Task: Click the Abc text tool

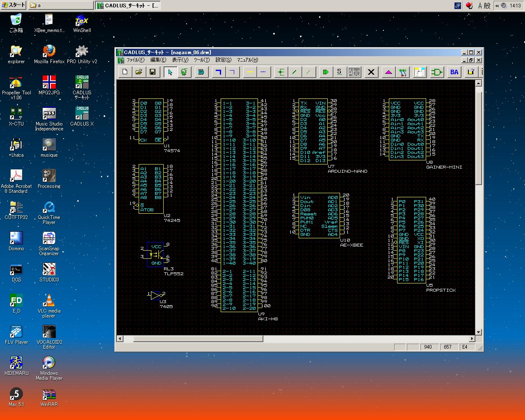Action: (354, 72)
